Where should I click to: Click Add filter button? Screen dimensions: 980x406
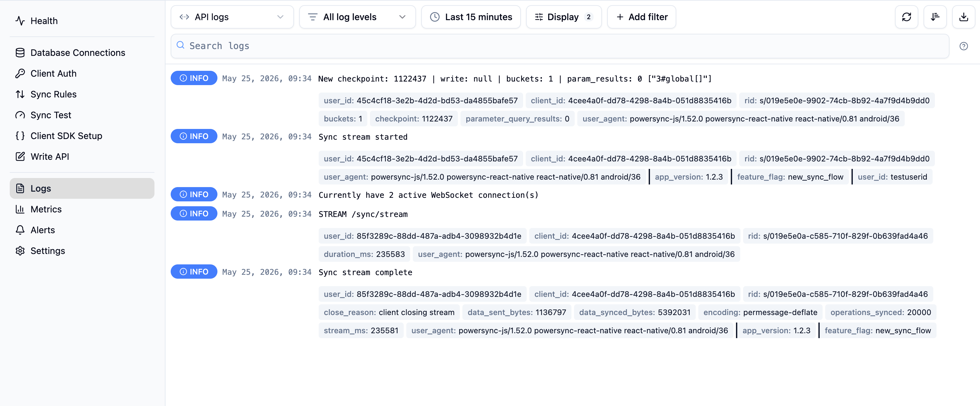[x=642, y=17]
